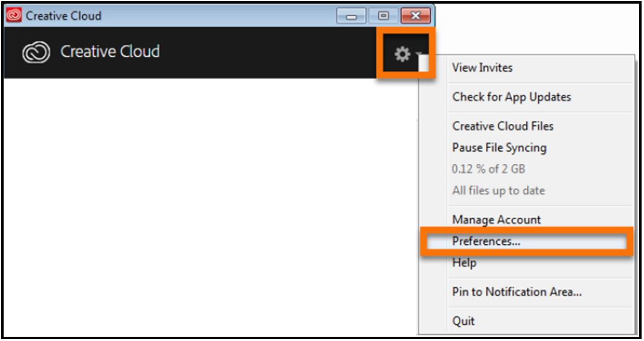
Task: Click the gear settings icon
Action: tap(402, 54)
